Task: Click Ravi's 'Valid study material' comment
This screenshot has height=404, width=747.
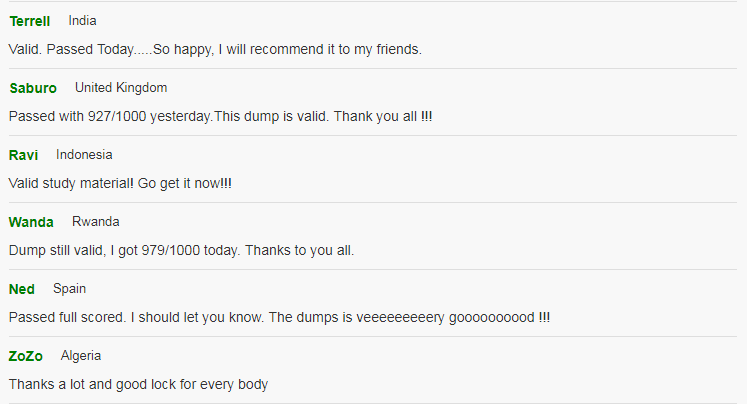Action: [120, 183]
